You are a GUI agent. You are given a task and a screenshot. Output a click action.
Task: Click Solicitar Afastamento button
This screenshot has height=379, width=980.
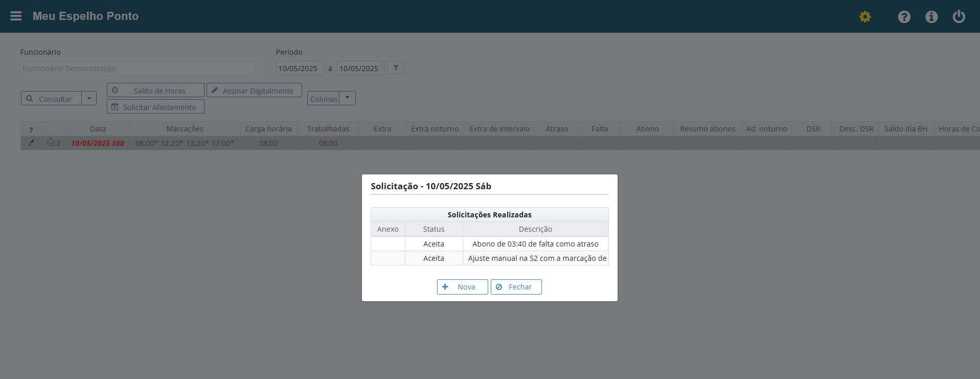pos(155,106)
